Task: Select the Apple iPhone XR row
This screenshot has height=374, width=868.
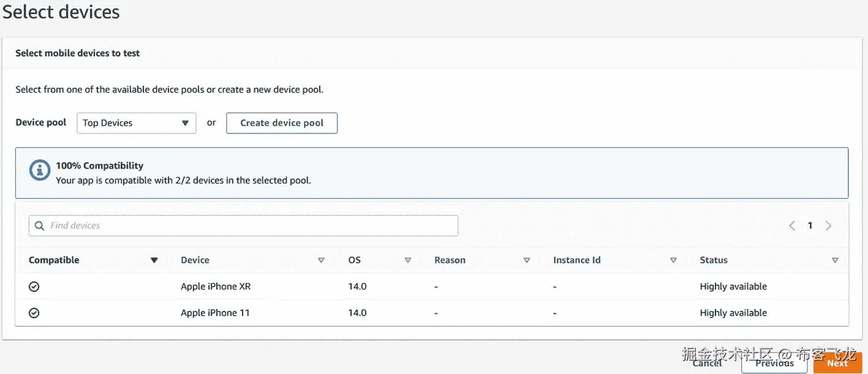Action: 216,286
